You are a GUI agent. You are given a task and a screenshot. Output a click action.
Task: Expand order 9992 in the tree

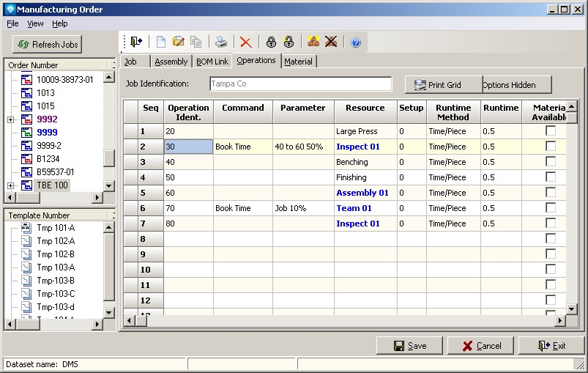pyautogui.click(x=10, y=119)
